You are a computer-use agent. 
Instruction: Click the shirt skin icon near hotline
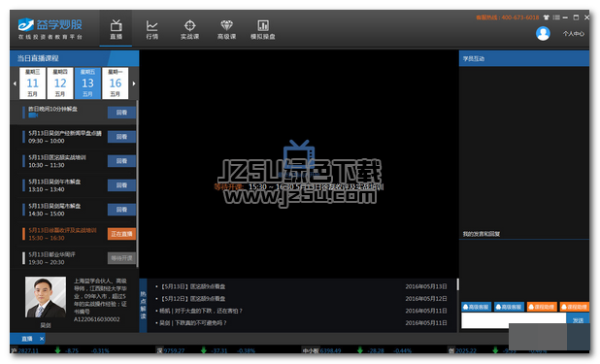[546, 17]
